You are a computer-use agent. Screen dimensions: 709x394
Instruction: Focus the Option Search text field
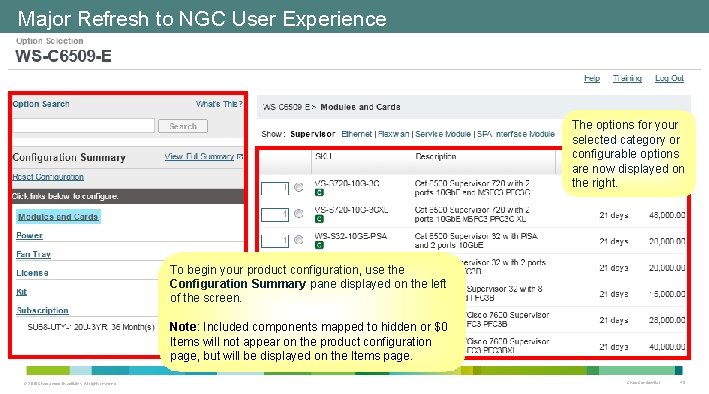coord(83,126)
